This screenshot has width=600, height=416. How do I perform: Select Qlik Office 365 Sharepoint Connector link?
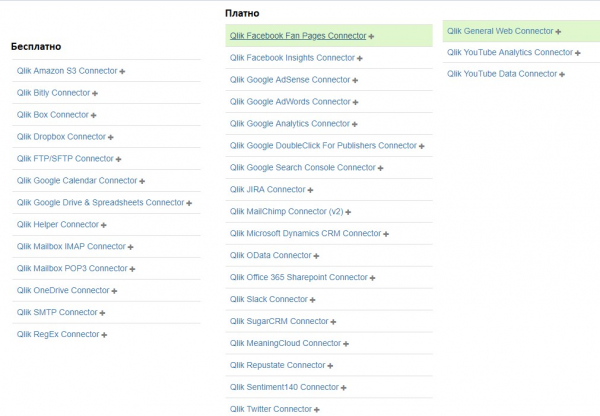click(x=299, y=278)
